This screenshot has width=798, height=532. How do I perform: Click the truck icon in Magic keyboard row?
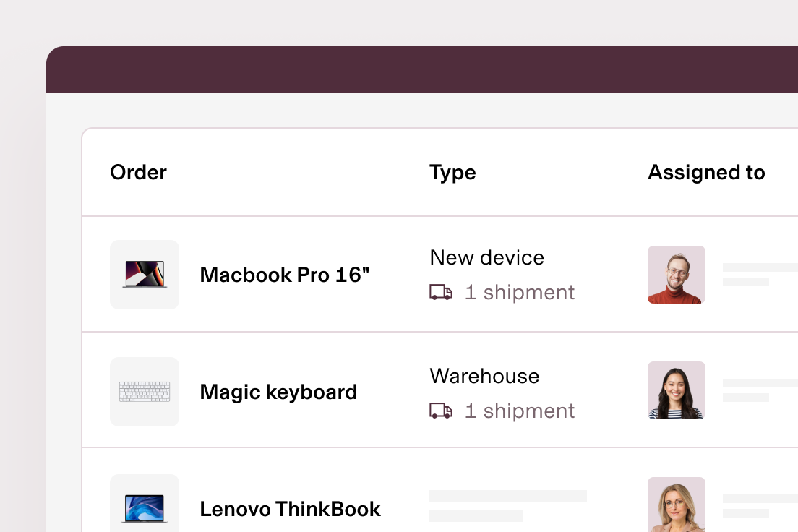pos(441,411)
